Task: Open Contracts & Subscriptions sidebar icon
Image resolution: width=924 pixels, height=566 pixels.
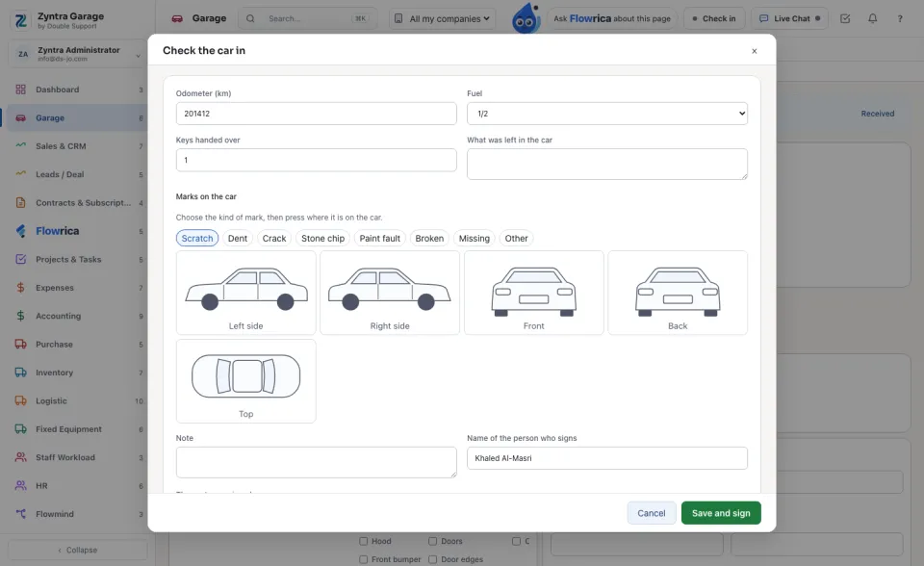Action: click(20, 202)
